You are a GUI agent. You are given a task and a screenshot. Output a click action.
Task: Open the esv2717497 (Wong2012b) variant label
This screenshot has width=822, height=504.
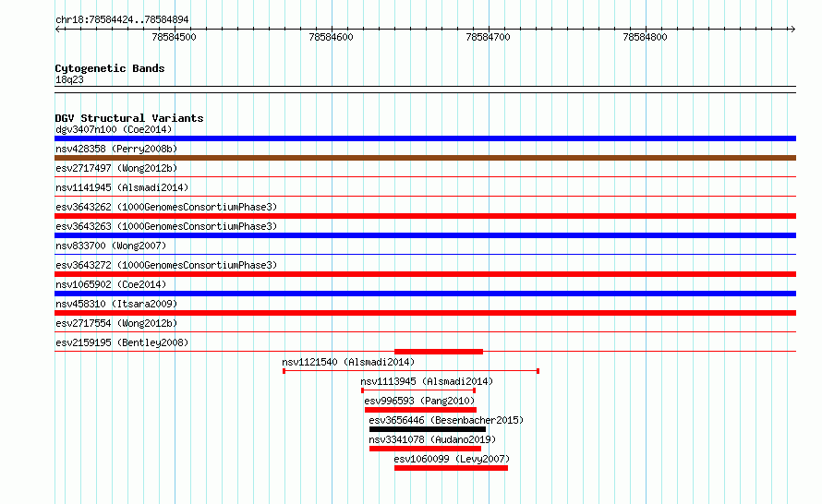click(x=116, y=168)
